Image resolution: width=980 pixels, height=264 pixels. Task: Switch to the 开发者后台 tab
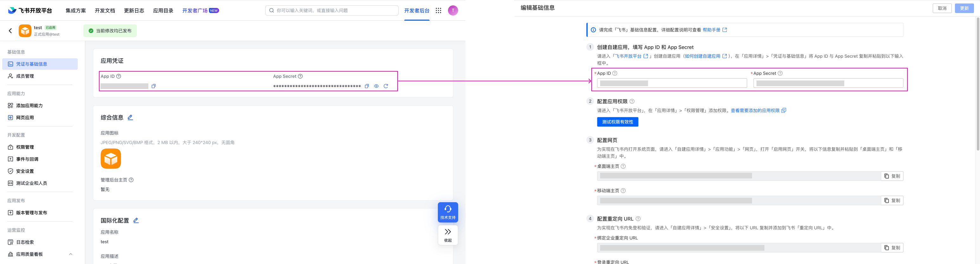417,11
